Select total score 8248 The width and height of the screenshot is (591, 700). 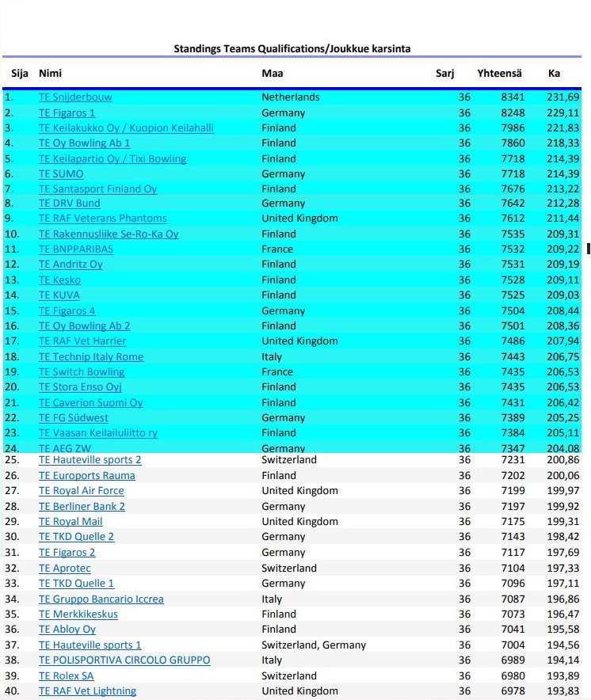click(x=513, y=113)
